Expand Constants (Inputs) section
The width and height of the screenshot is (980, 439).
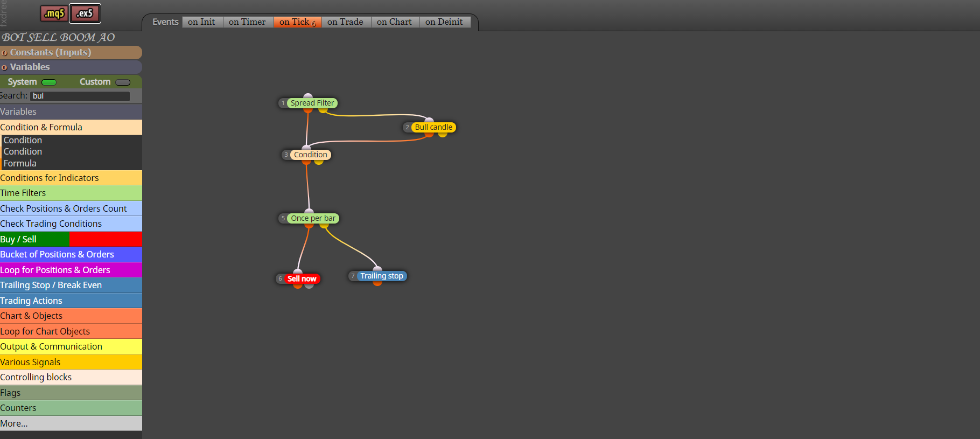tap(71, 52)
